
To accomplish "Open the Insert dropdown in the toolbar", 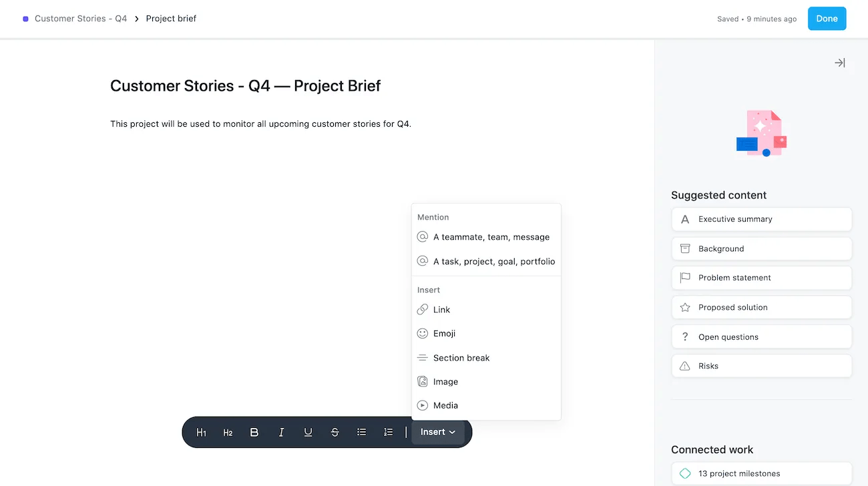I will [437, 432].
